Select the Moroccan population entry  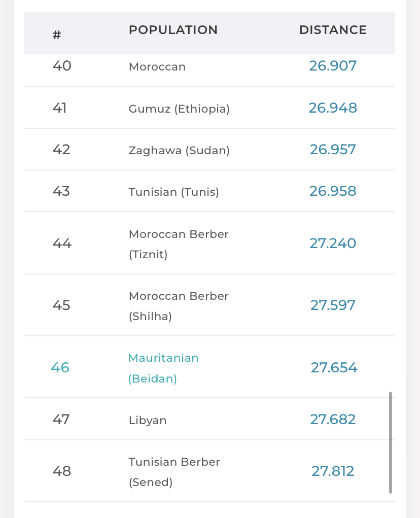click(x=157, y=66)
